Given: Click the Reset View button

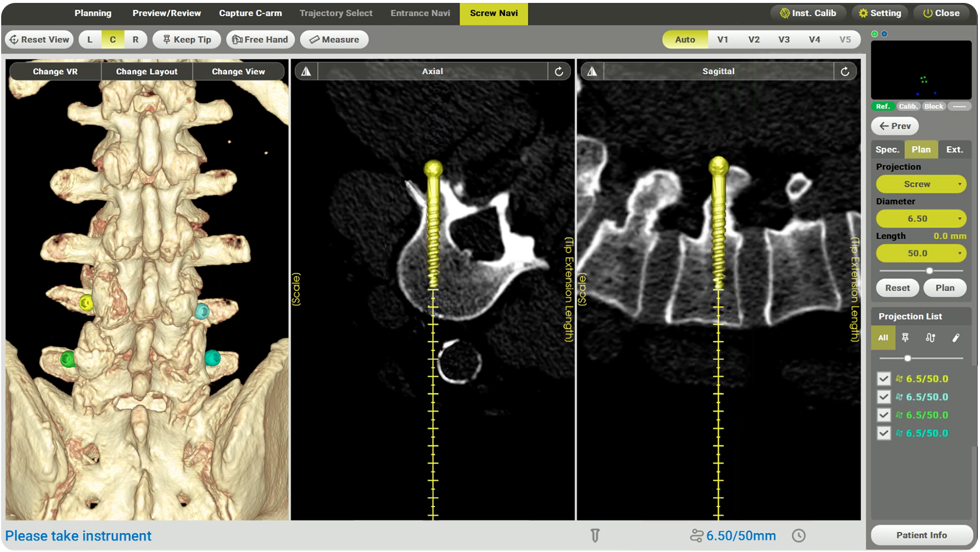Looking at the screenshot, I should [x=40, y=40].
